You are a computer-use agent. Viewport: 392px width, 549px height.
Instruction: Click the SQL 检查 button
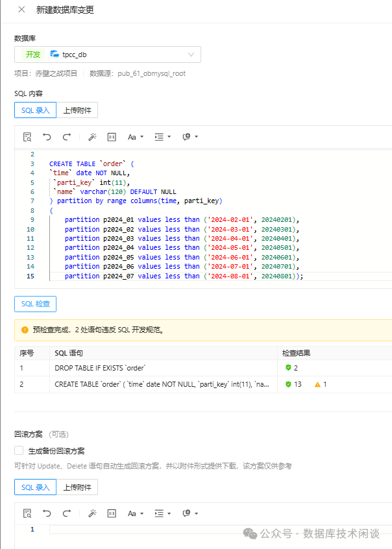[36, 304]
